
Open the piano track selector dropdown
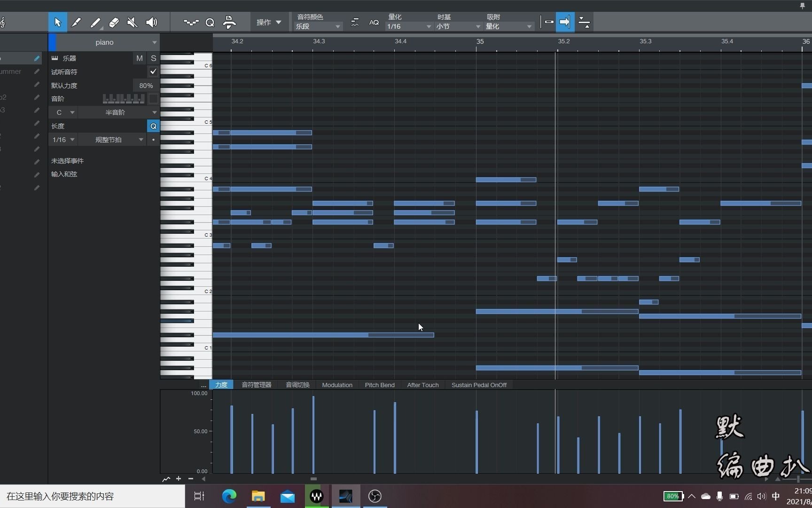108,42
